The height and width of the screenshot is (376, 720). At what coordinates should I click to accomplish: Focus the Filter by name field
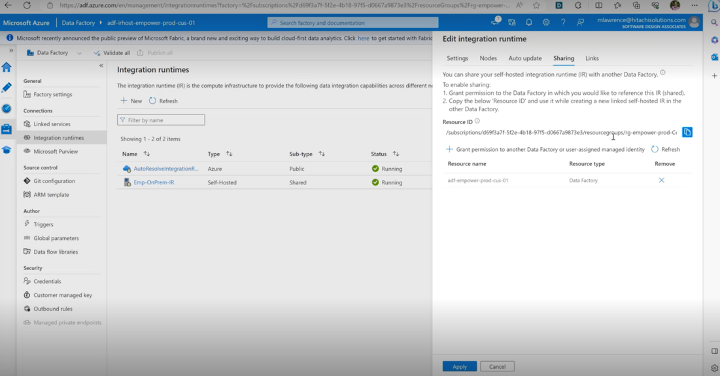pyautogui.click(x=161, y=120)
